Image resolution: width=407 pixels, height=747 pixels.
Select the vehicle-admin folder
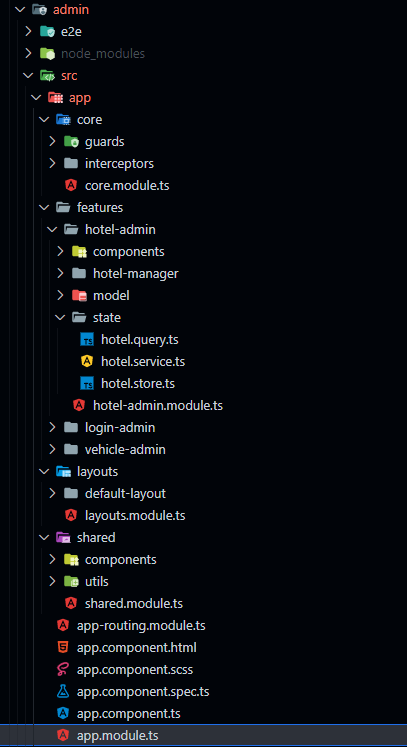pyautogui.click(x=125, y=449)
